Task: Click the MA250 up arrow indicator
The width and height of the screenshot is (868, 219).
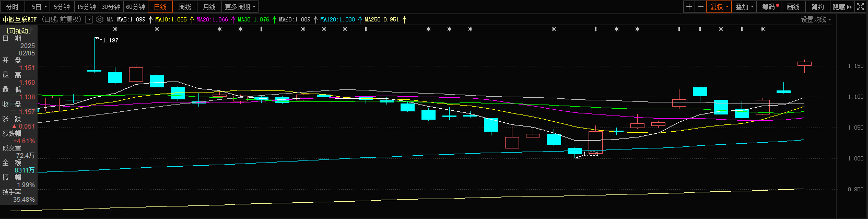Action: [404, 19]
